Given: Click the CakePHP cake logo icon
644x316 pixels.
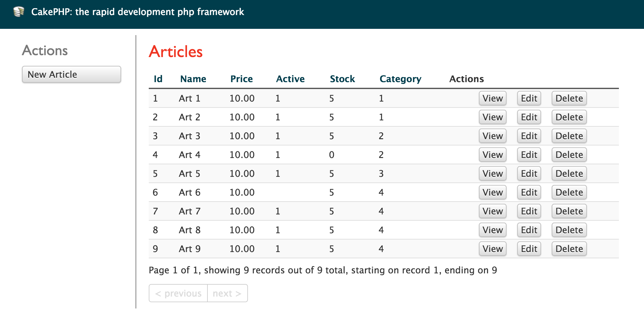Looking at the screenshot, I should (19, 12).
